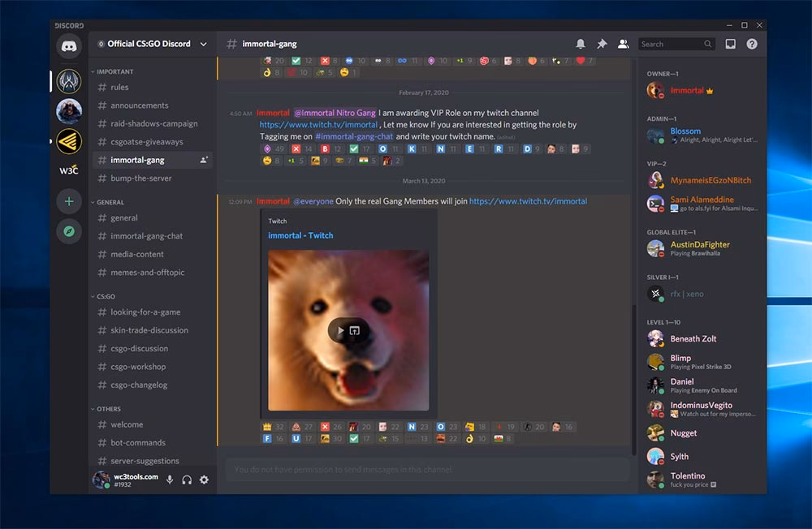This screenshot has width=812, height=529.
Task: Collapse the OTHERS category
Action: click(x=106, y=408)
